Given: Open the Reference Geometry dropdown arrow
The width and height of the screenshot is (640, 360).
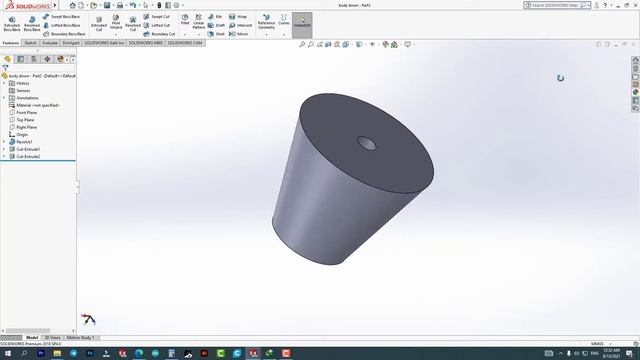Looking at the screenshot, I should (x=267, y=35).
